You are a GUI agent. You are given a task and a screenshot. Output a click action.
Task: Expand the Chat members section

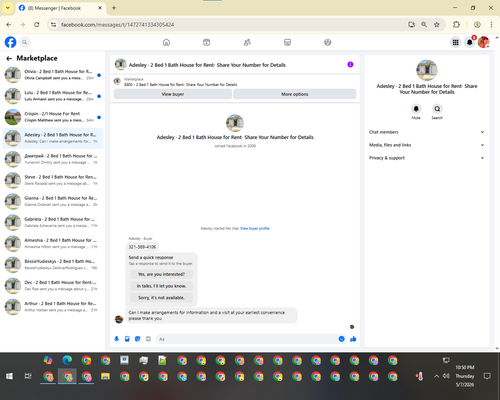tap(426, 132)
